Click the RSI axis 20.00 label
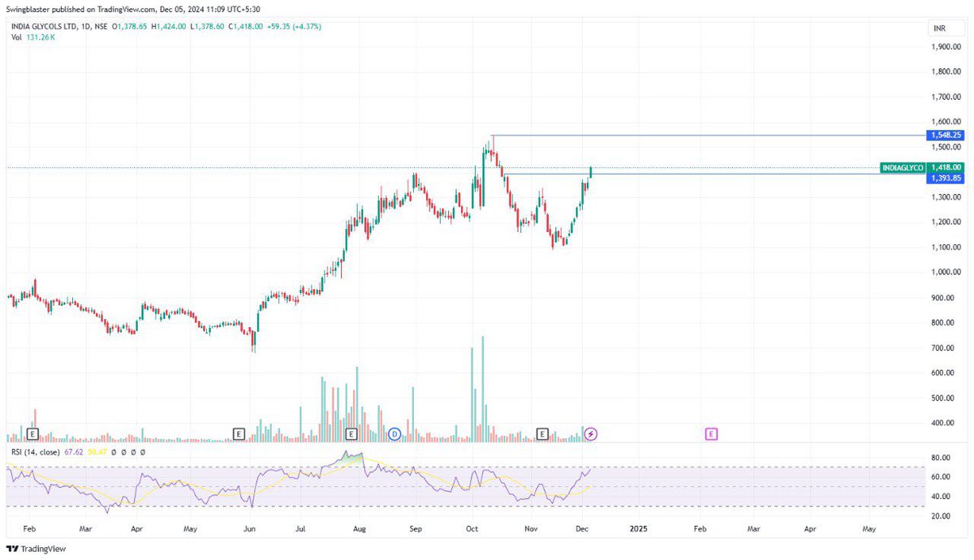 tap(940, 516)
